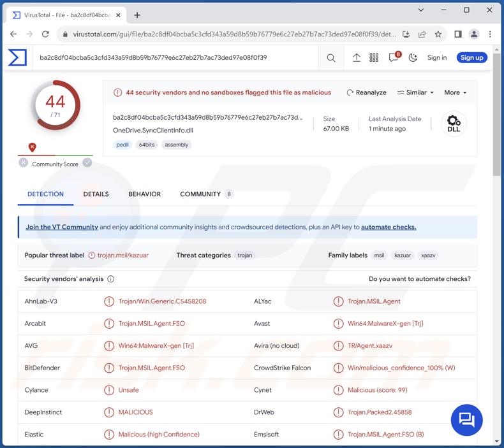
Task: Switch to the DETAILS tab
Action: click(96, 194)
